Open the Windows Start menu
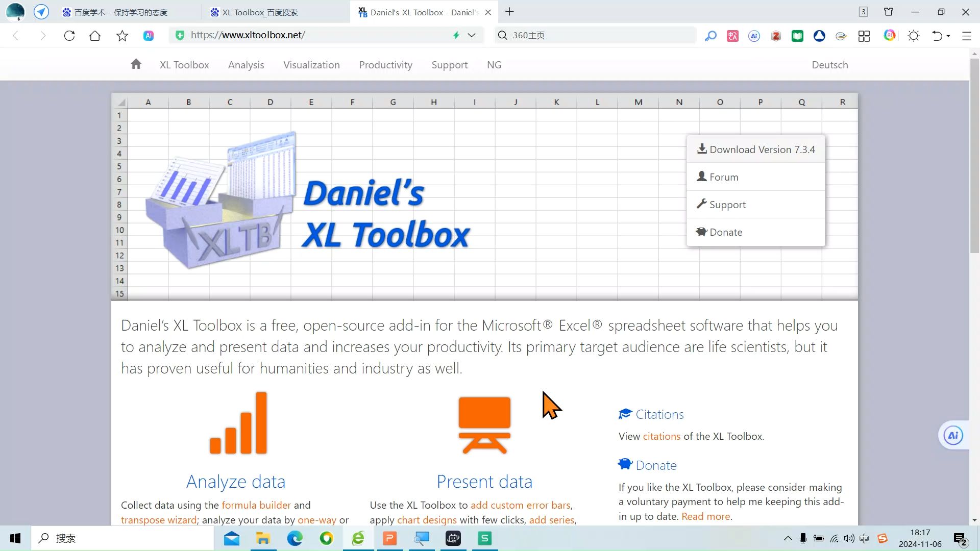 coord(15,538)
